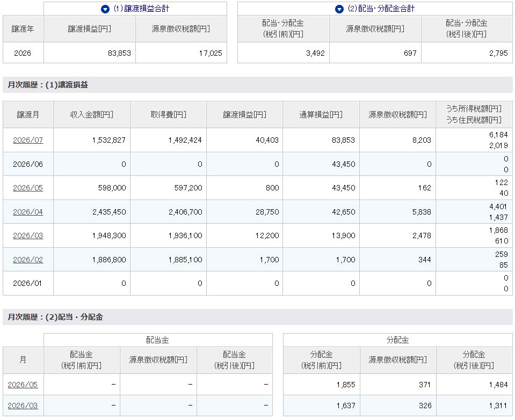515x420 pixels.
Task: Select withholding tax 5,838 for 2026/04
Action: 422,212
